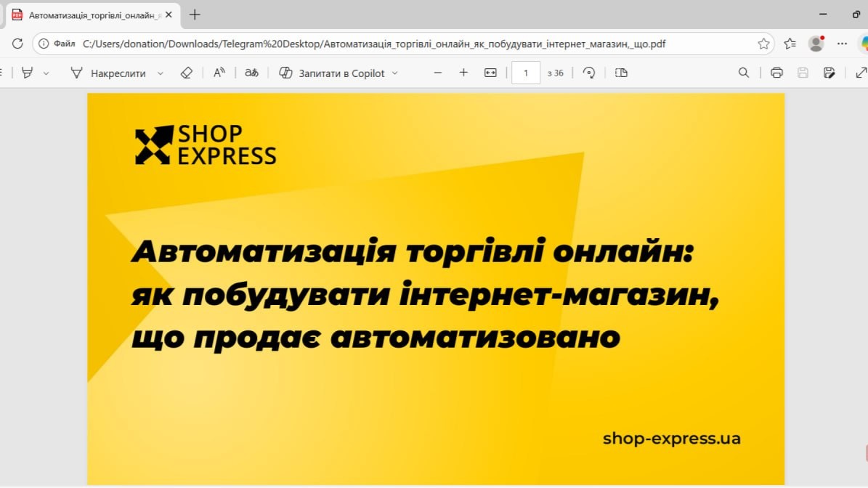Click the Translate icon in PDF toolbar

[251, 73]
